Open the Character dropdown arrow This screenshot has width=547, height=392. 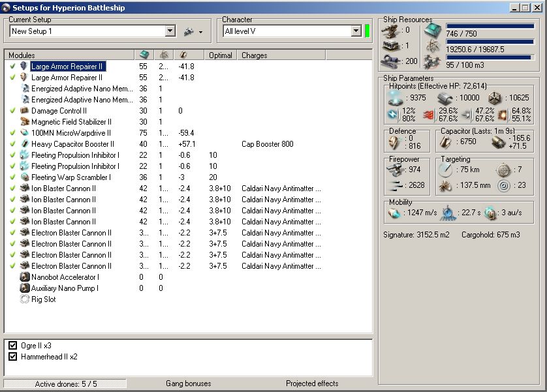[356, 31]
